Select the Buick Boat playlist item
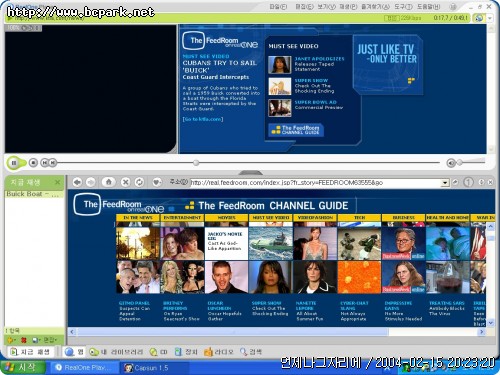 coord(34,194)
